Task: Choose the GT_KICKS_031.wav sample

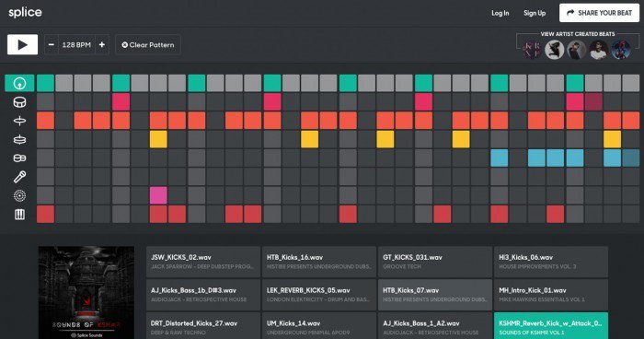Action: pyautogui.click(x=435, y=262)
